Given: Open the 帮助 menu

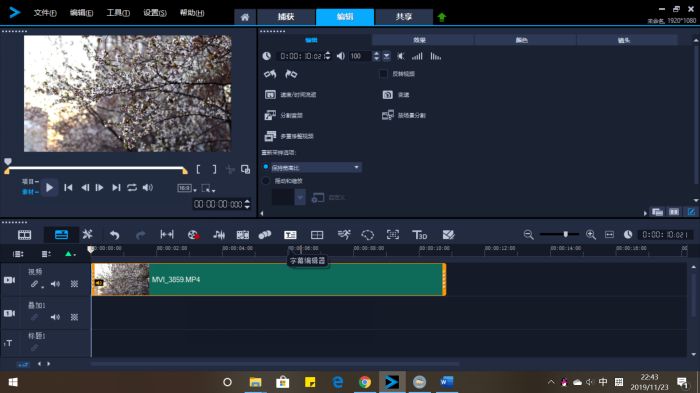Looking at the screenshot, I should [x=192, y=13].
